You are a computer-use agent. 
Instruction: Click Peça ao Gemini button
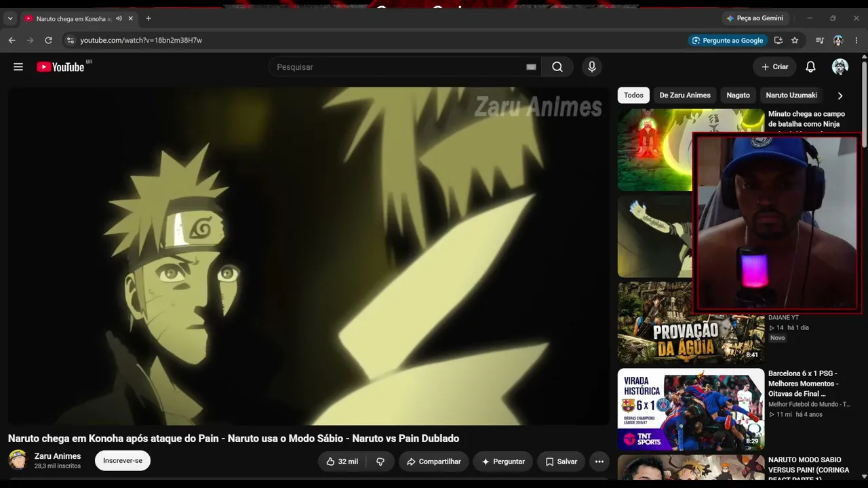coord(754,18)
